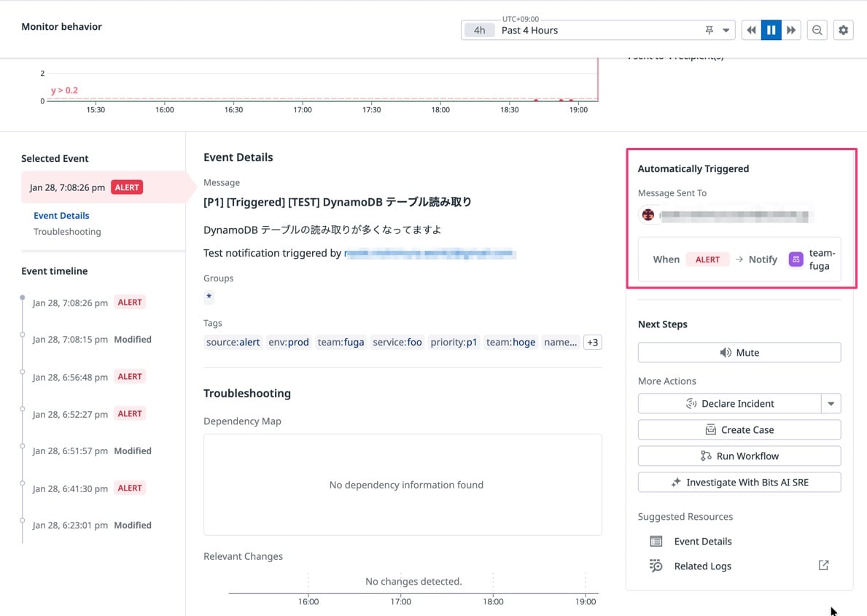867x616 pixels.
Task: Expand the +3 hidden tags
Action: pyautogui.click(x=591, y=342)
